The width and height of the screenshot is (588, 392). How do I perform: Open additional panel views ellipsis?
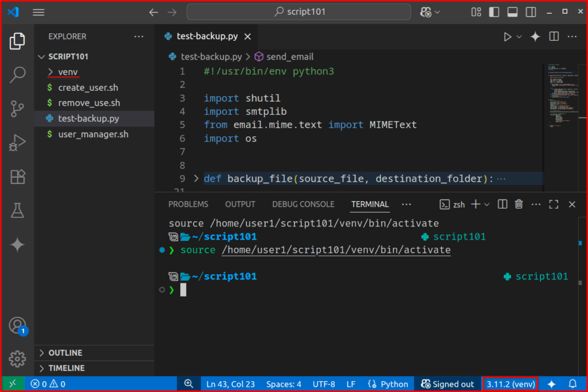(x=406, y=204)
